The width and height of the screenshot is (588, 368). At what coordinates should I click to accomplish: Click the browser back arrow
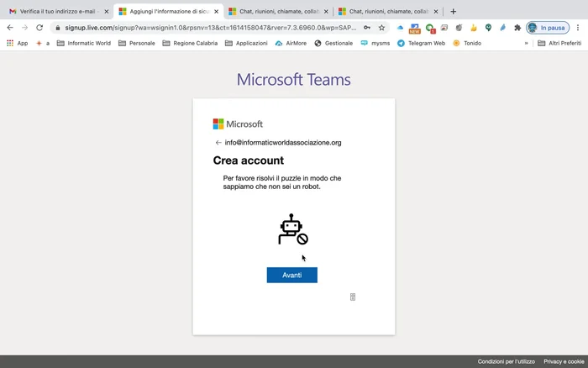(10, 28)
